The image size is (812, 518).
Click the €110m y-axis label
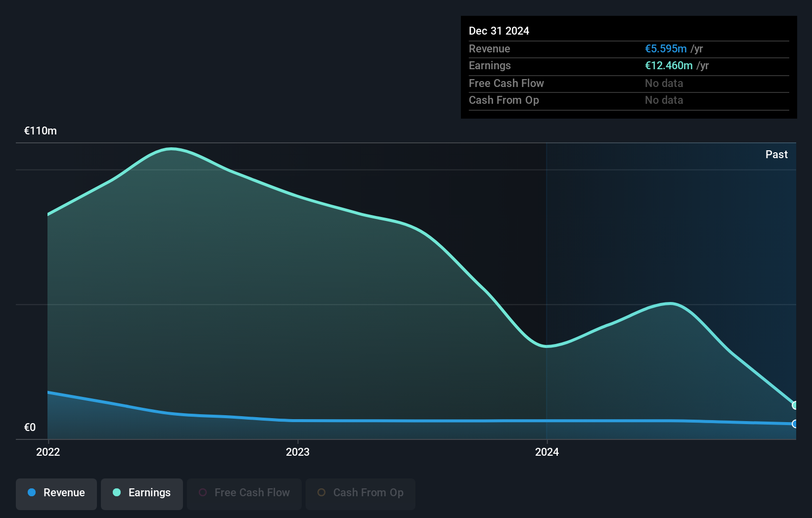[41, 131]
